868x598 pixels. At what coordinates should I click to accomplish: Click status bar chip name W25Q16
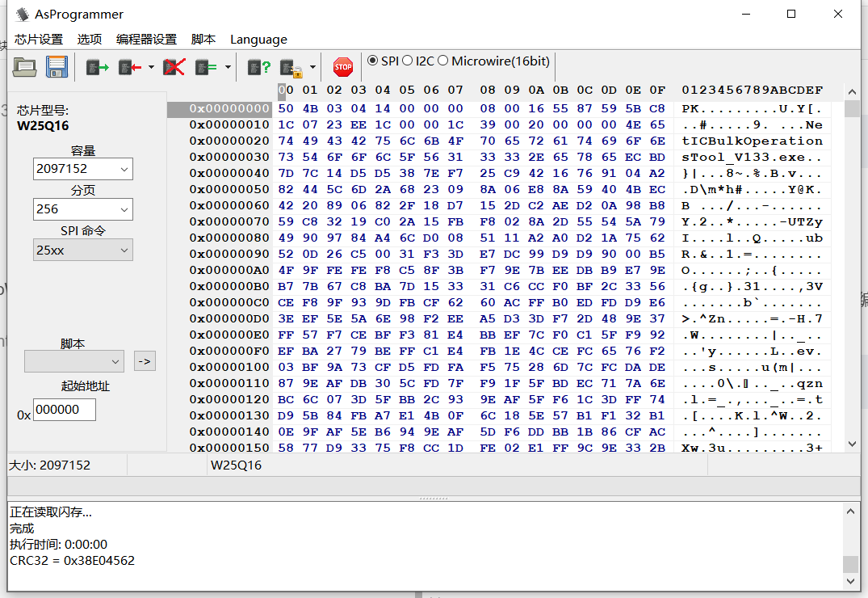(236, 465)
